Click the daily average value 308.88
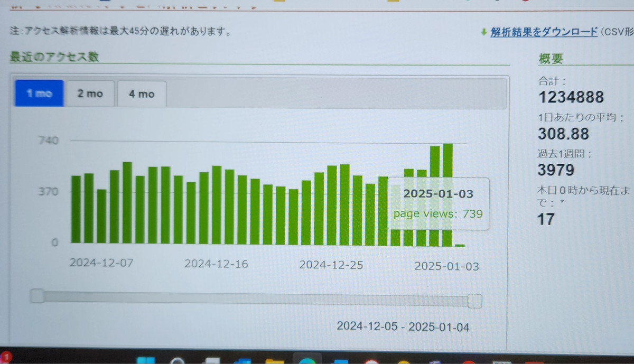634x364 pixels. 563,133
